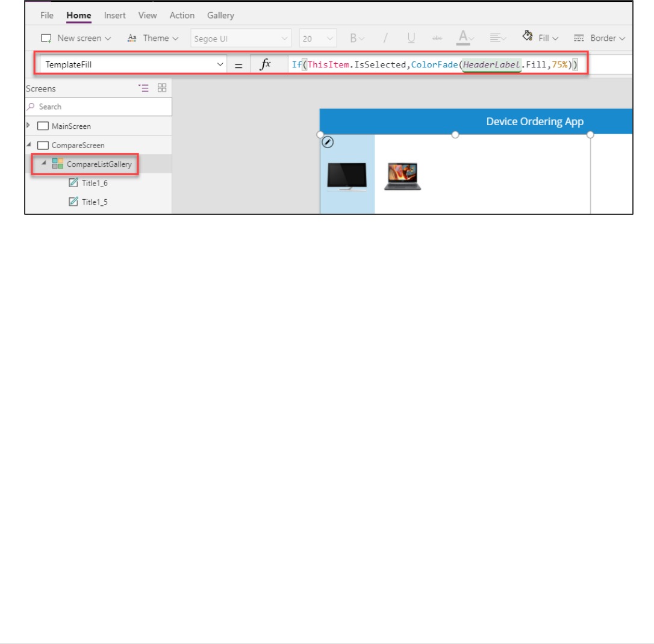Select the monitor image in gallery
This screenshot has width=654, height=644.
point(347,177)
